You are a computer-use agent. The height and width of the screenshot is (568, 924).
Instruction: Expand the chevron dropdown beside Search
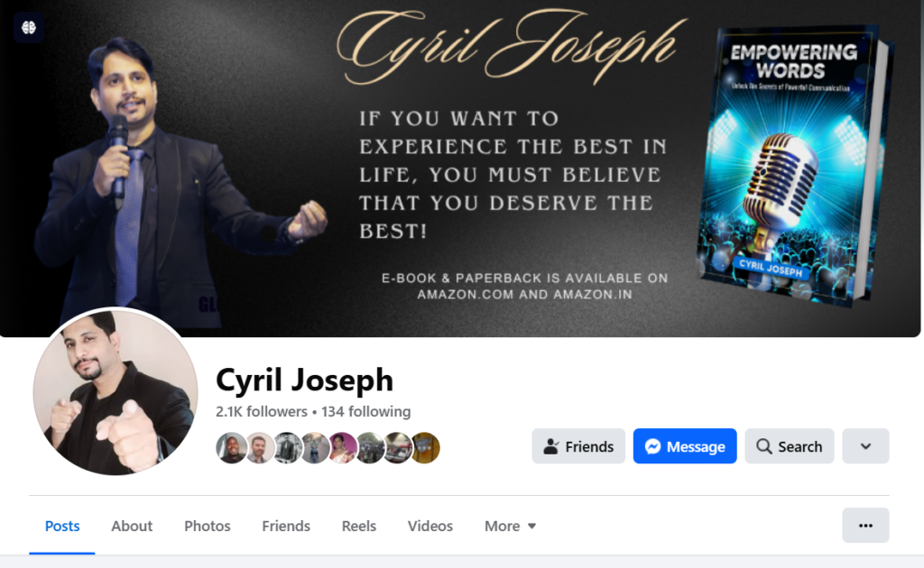pyautogui.click(x=865, y=446)
